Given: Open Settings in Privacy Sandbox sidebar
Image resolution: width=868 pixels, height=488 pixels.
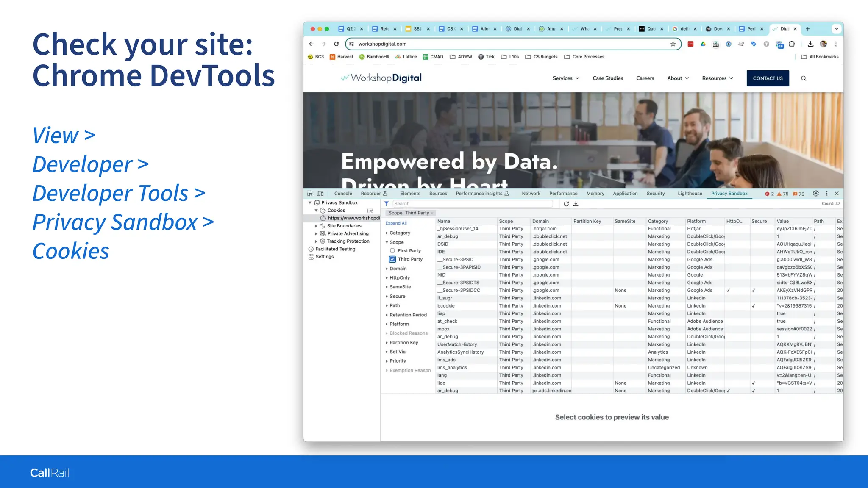Looking at the screenshot, I should click(321, 257).
